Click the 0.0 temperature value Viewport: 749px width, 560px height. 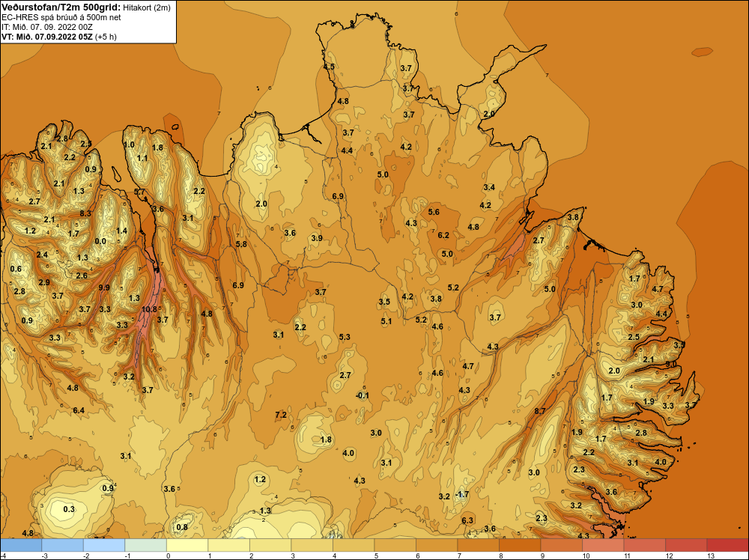(100, 241)
